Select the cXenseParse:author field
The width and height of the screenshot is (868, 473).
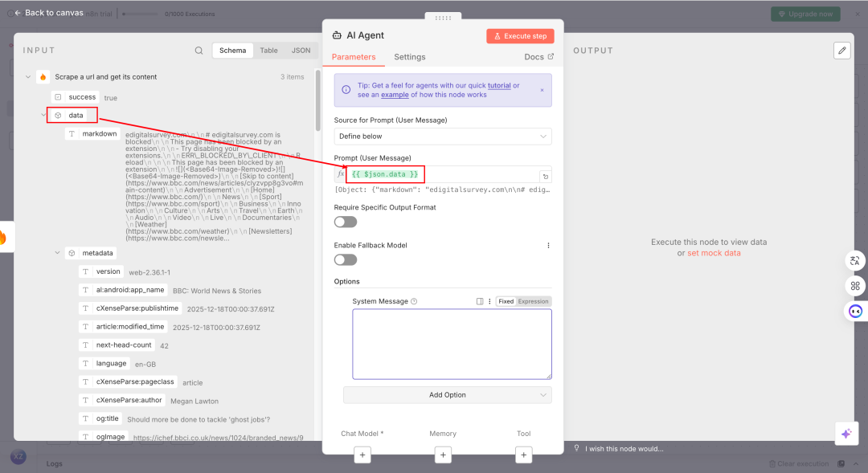point(122,400)
